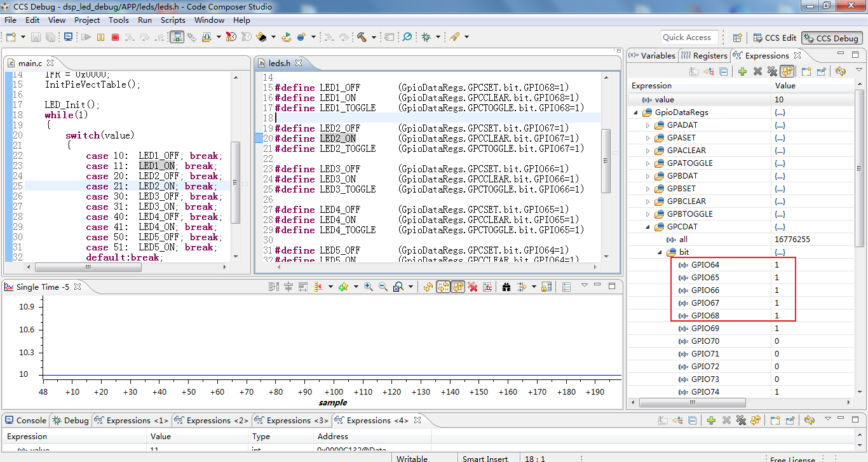Toggle Real-time mode icon in main toolbar
The image size is (868, 462).
[x=177, y=37]
